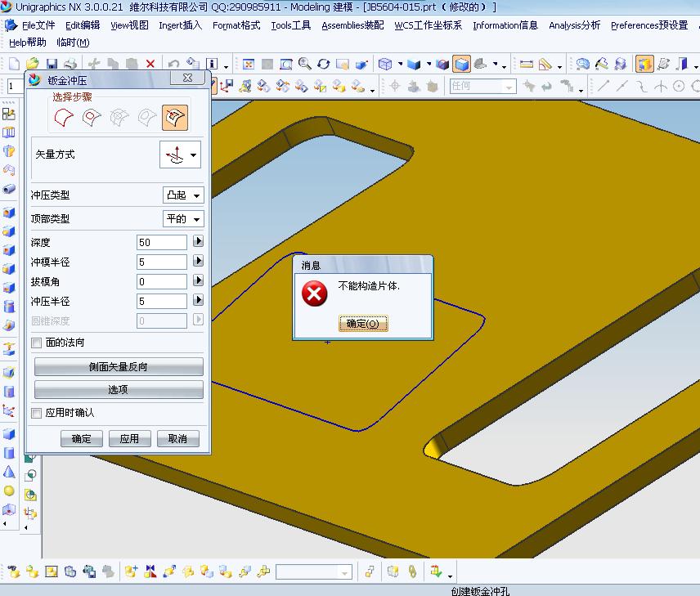Click the shaded display mode icon

[461, 64]
